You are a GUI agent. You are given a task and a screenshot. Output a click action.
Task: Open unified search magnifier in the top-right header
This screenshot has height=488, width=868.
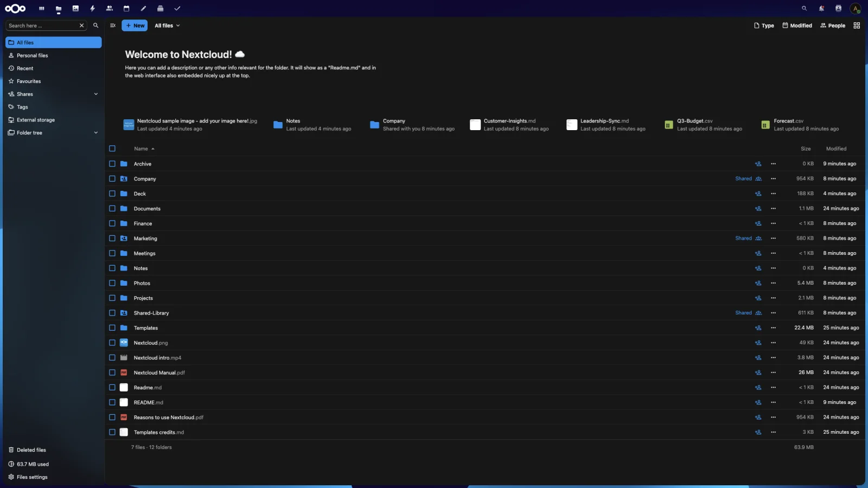[804, 8]
